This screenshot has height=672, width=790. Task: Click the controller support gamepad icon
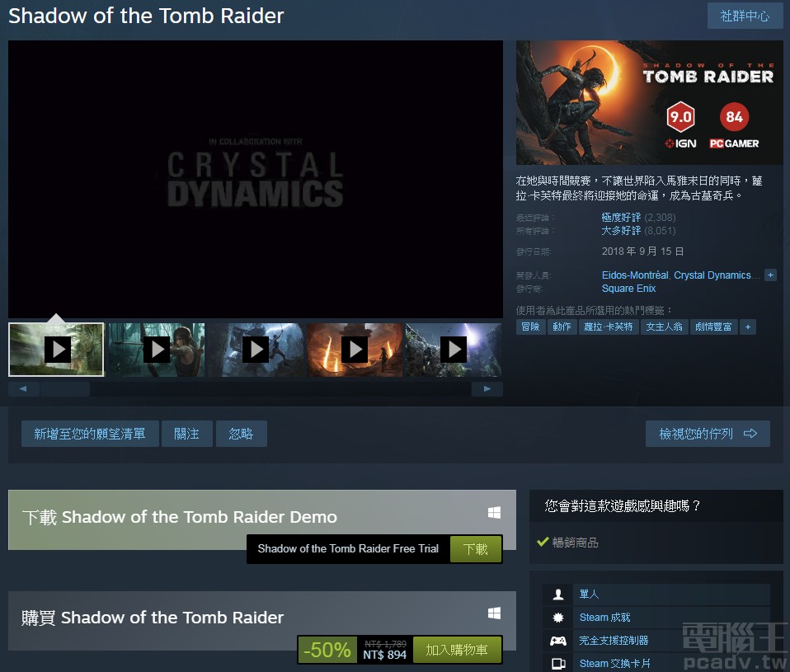pos(558,640)
